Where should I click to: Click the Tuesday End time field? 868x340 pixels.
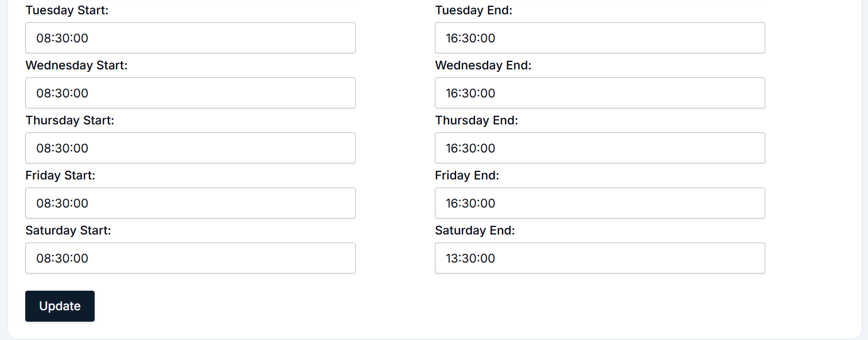(600, 38)
